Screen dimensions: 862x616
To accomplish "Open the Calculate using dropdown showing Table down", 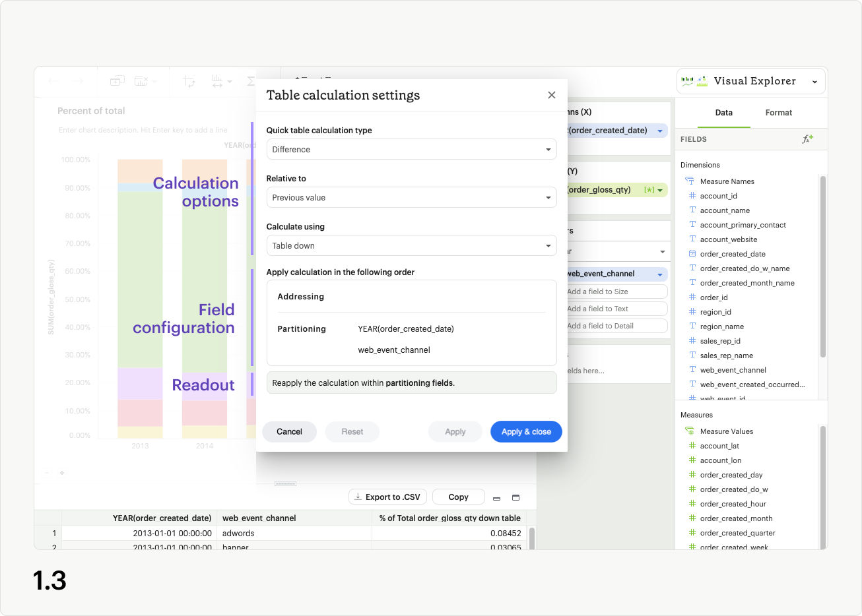I will (x=411, y=245).
